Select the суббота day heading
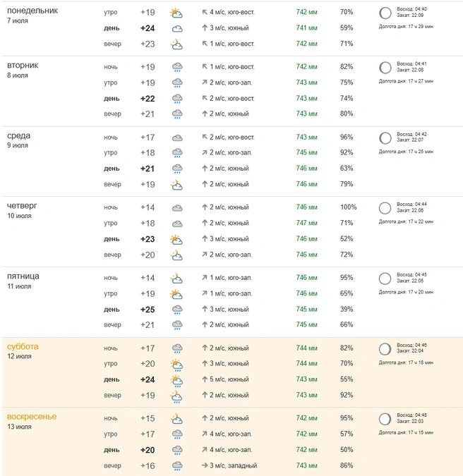This screenshot has width=463, height=476. [x=23, y=346]
